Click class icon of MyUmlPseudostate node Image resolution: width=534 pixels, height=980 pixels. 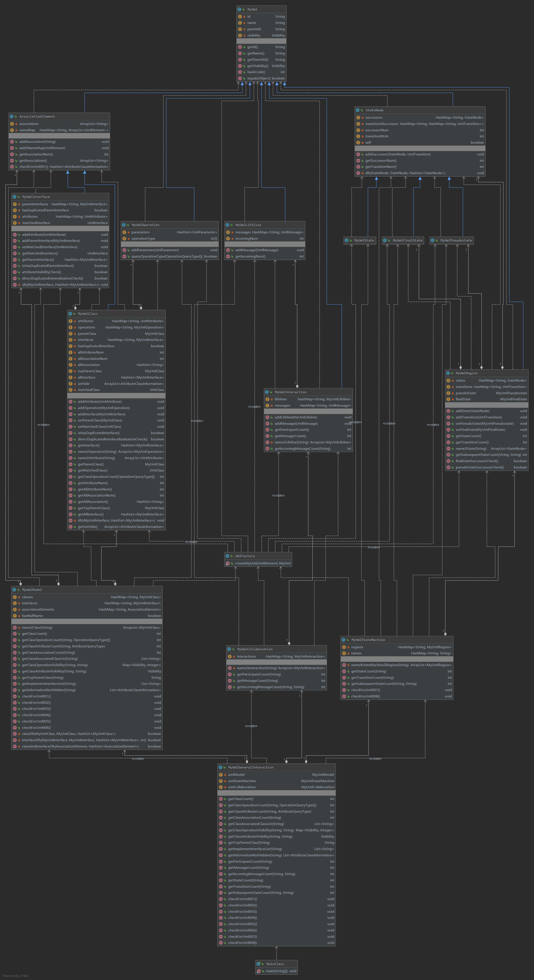tap(432, 241)
